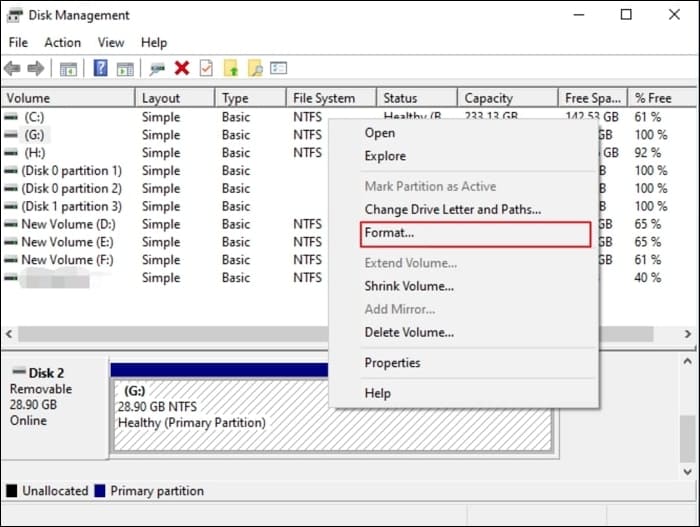Open the Action menu
The image size is (700, 527).
(62, 43)
